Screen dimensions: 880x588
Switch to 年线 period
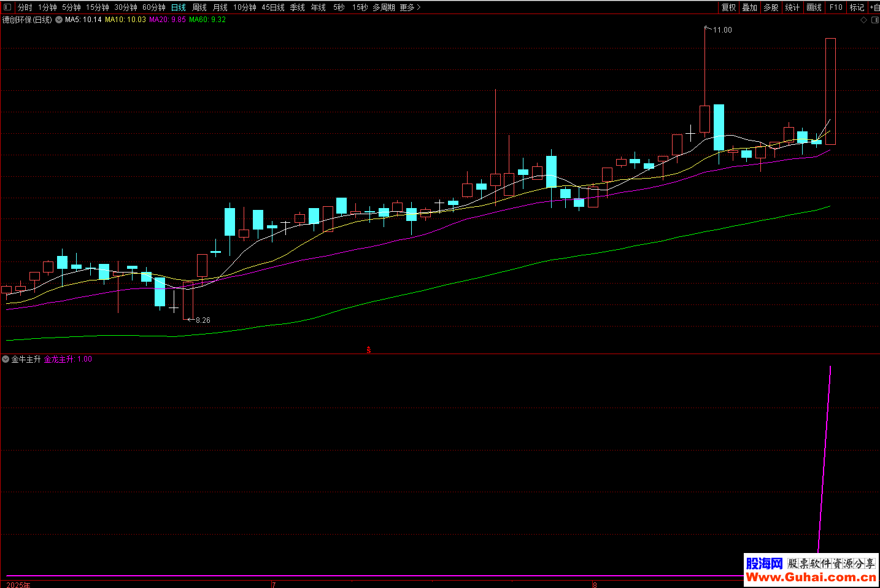318,7
